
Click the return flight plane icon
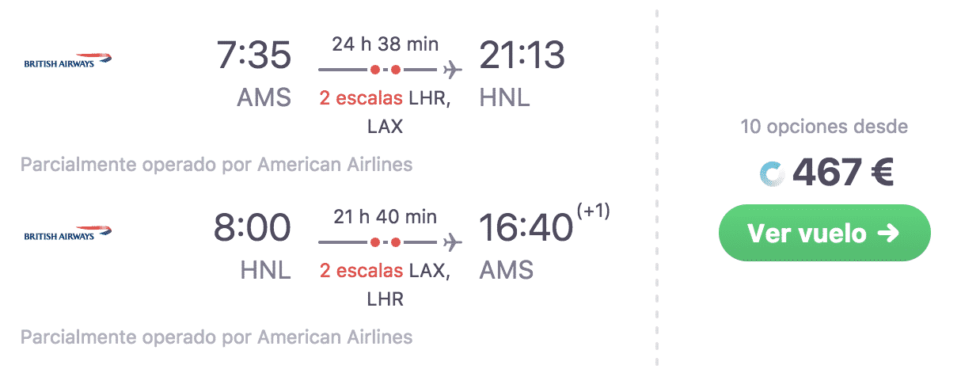coord(453,242)
